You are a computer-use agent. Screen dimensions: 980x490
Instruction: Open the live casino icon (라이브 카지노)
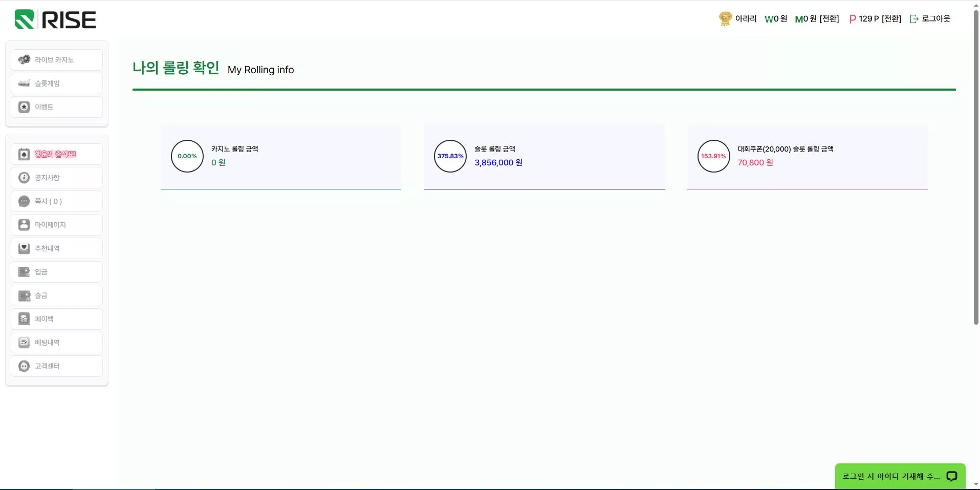click(24, 60)
